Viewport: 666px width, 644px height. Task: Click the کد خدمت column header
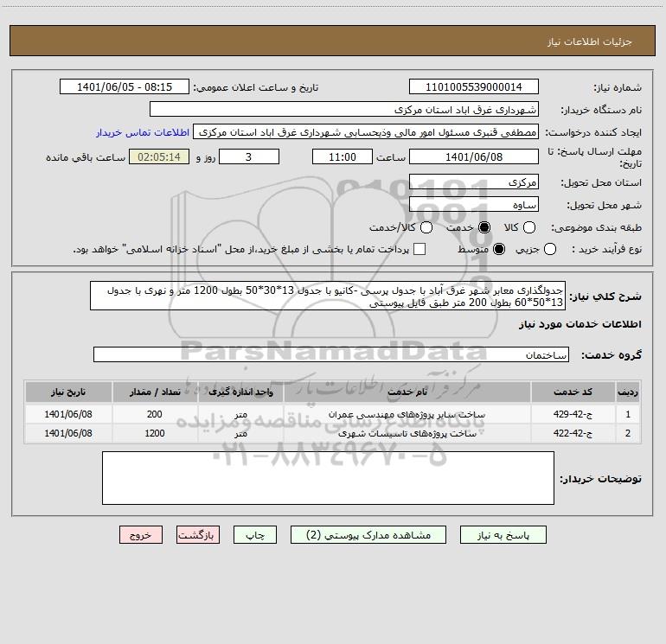tap(573, 392)
